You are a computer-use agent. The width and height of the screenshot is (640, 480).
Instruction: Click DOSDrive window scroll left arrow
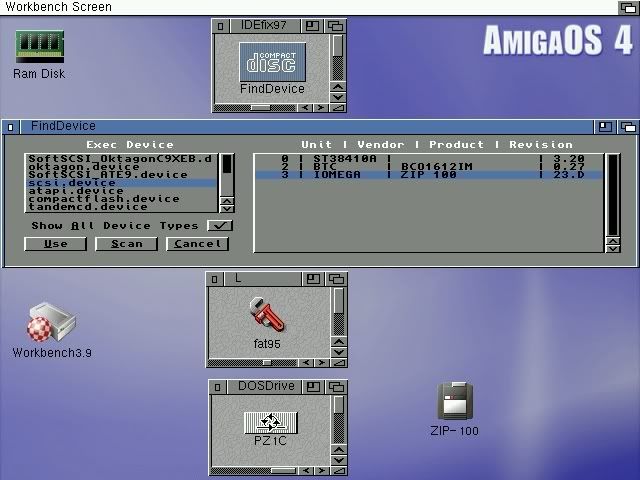(306, 471)
